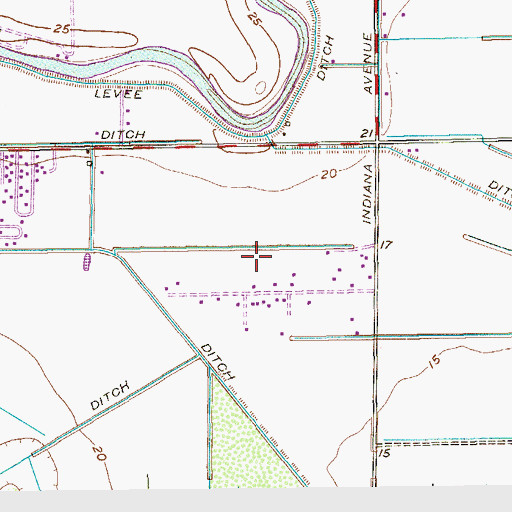Click the vertical "DITCH" label beside AVENUE
The height and width of the screenshot is (512, 512).
(x=325, y=58)
